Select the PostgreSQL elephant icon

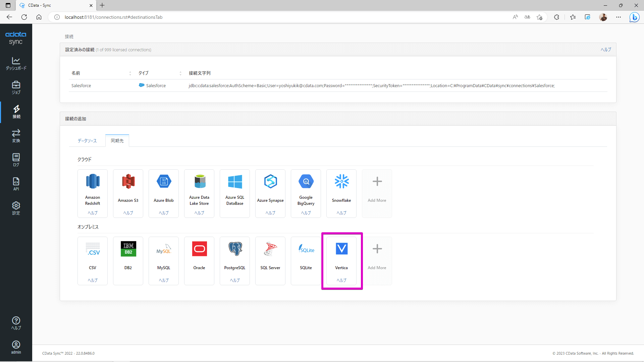coord(235,249)
